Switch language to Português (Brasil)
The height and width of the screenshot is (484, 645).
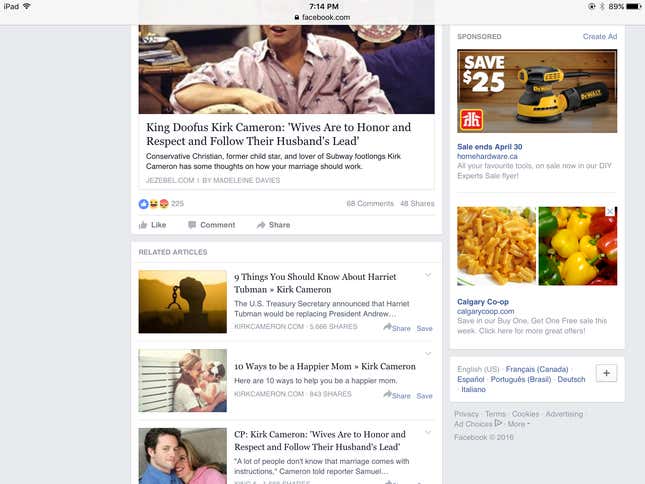click(521, 379)
